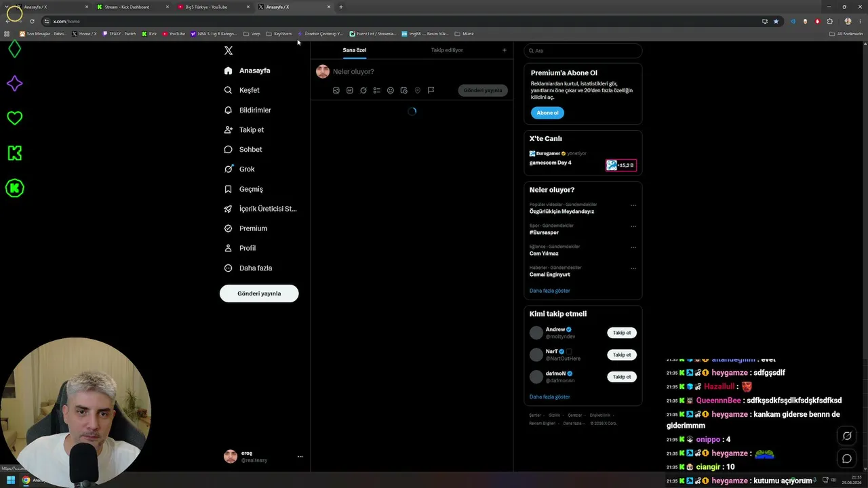Open the Müzik bookmark folder

(464, 33)
